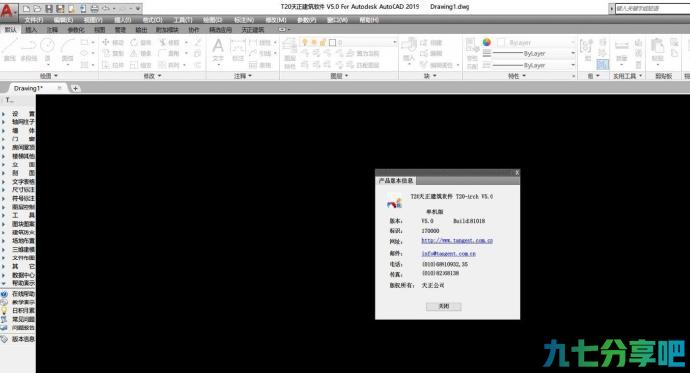Switch to the 附加模块 ribbon tab
The width and height of the screenshot is (690, 373).
click(167, 29)
